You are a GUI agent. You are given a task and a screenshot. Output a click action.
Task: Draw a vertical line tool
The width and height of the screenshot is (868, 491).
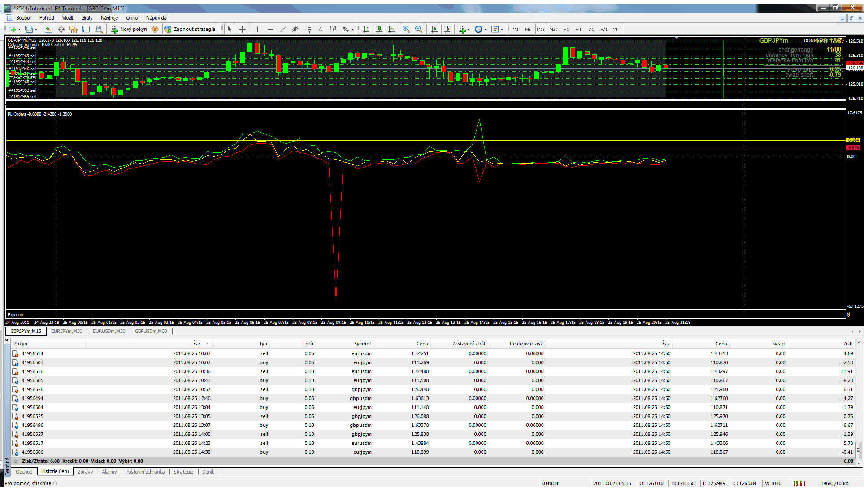tap(257, 29)
